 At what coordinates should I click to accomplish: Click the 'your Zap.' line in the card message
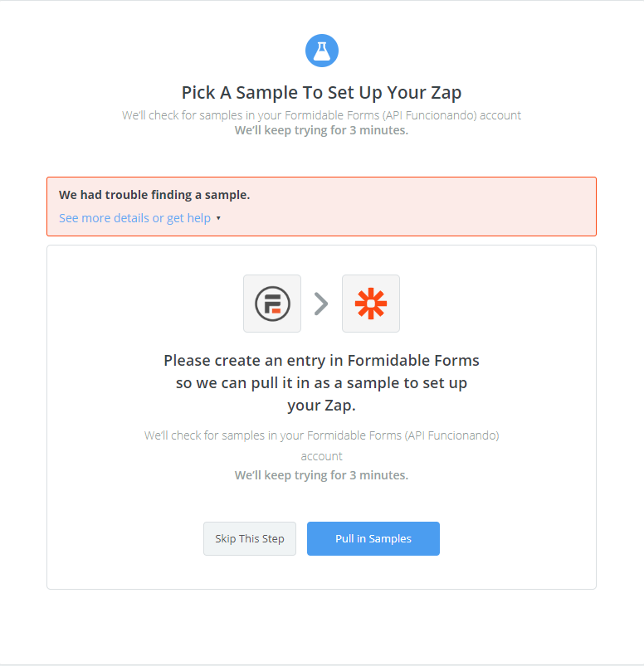[321, 405]
